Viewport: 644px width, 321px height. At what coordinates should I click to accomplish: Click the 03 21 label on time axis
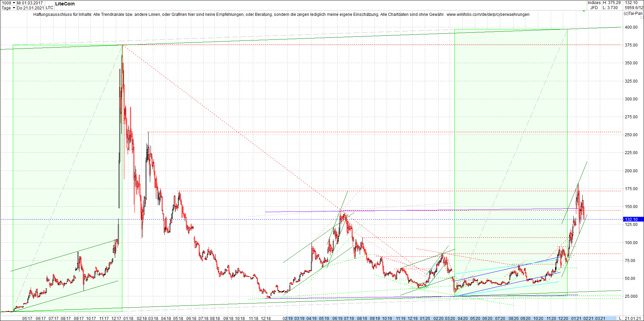click(600, 318)
